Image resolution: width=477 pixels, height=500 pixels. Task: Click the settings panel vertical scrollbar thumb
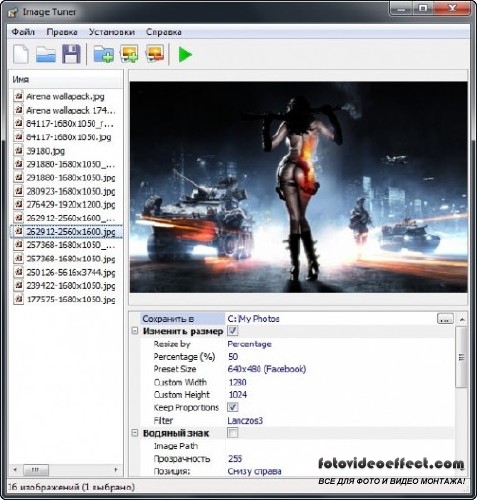pyautogui.click(x=462, y=357)
